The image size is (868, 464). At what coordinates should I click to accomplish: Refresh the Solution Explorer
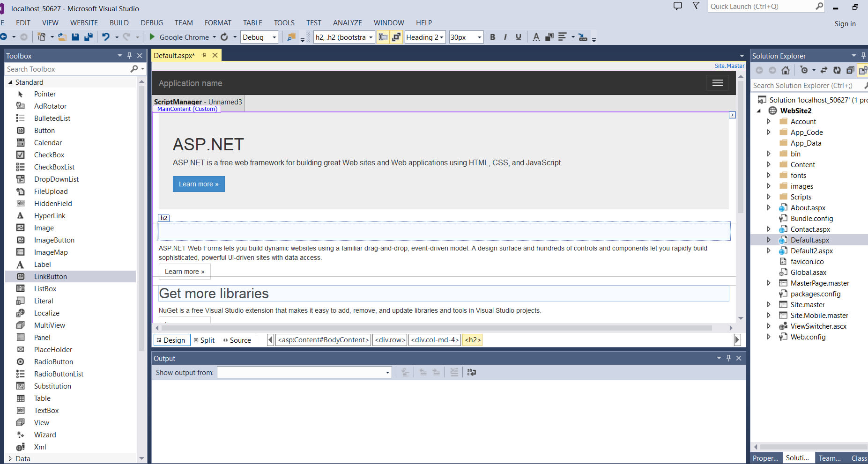point(838,70)
